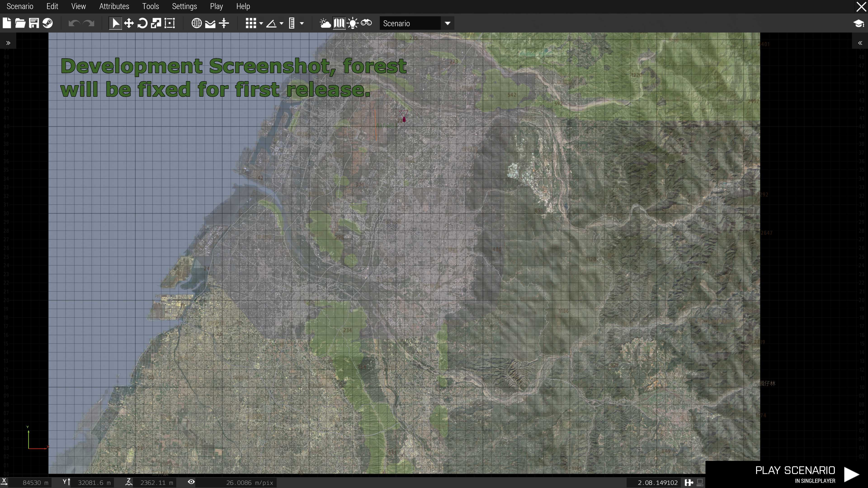Expand the translation grid dropdown arrow
The height and width of the screenshot is (488, 868).
(261, 23)
